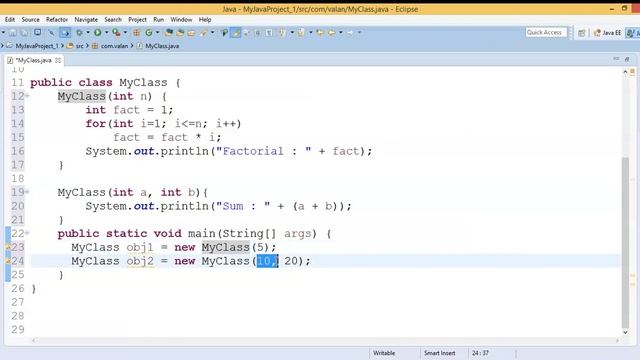Click the variable 'obj1' on line 23
This screenshot has height=360, width=640.
[x=140, y=248]
